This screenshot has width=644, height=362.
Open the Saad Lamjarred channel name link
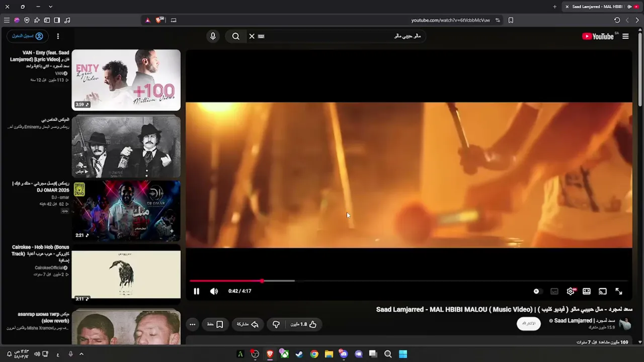584,320
